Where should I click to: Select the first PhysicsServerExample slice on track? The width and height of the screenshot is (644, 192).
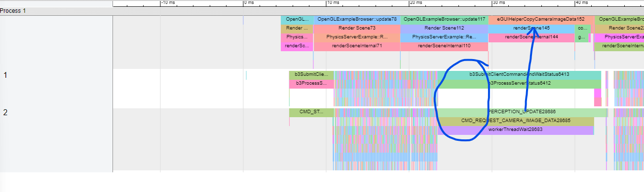pos(297,37)
